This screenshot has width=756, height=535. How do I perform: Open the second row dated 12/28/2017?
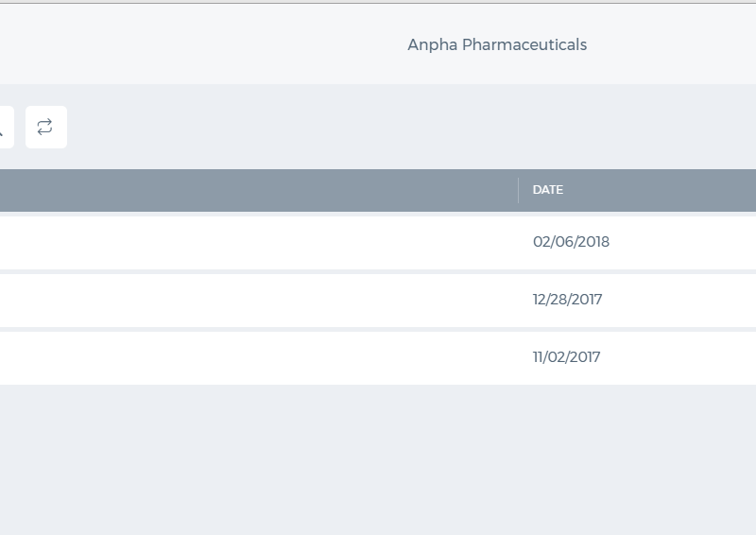click(x=378, y=301)
